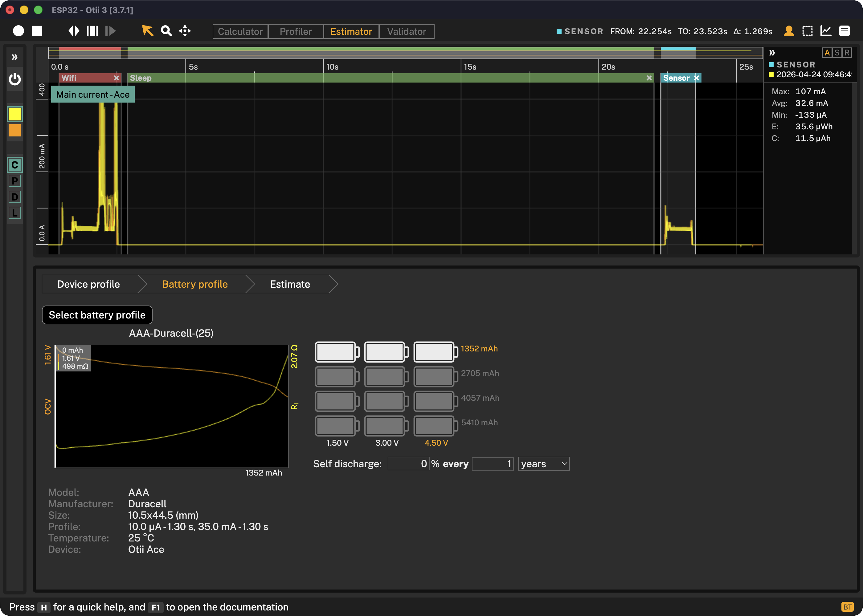863x616 pixels.
Task: Click the line chart graph icon
Action: pos(826,31)
